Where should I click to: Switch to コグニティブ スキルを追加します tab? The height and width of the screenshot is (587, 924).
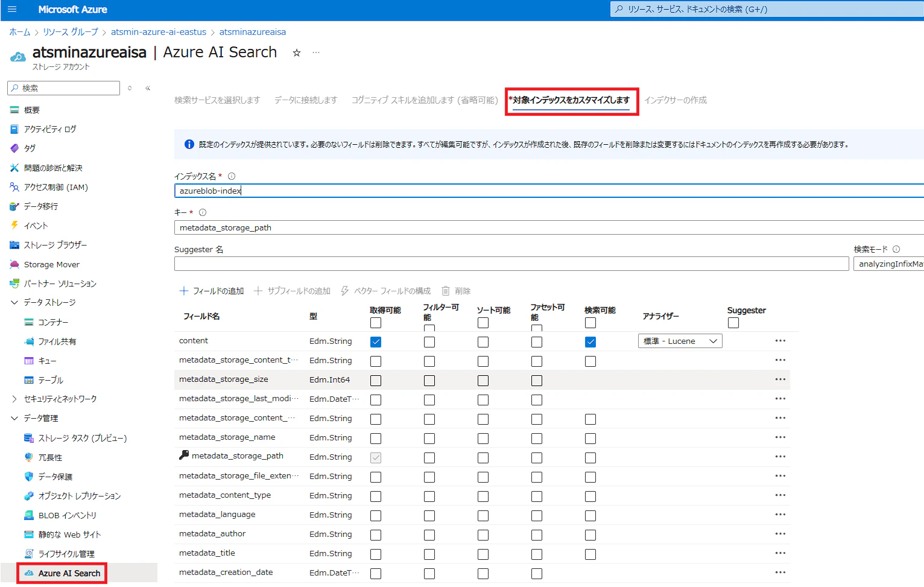(x=425, y=100)
